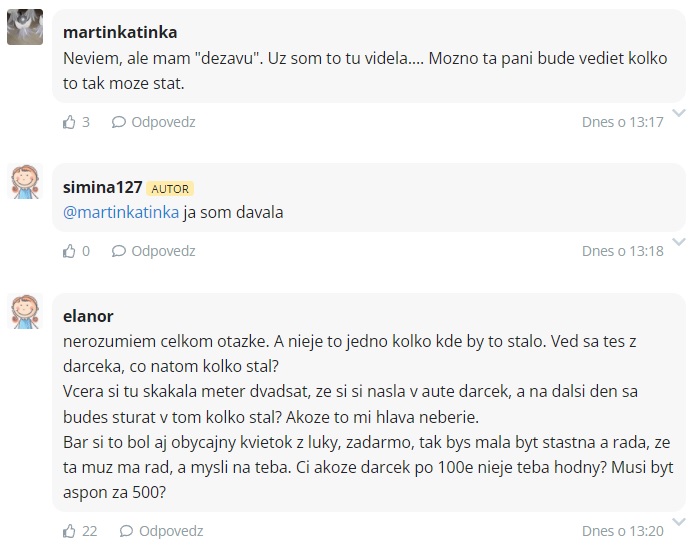697x557 pixels.
Task: Click Odpovedz under elanor's comment
Action: tap(170, 531)
